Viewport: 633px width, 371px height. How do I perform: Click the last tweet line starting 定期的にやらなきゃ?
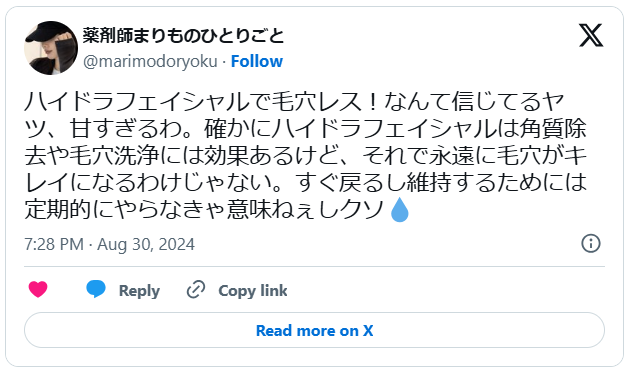click(217, 210)
